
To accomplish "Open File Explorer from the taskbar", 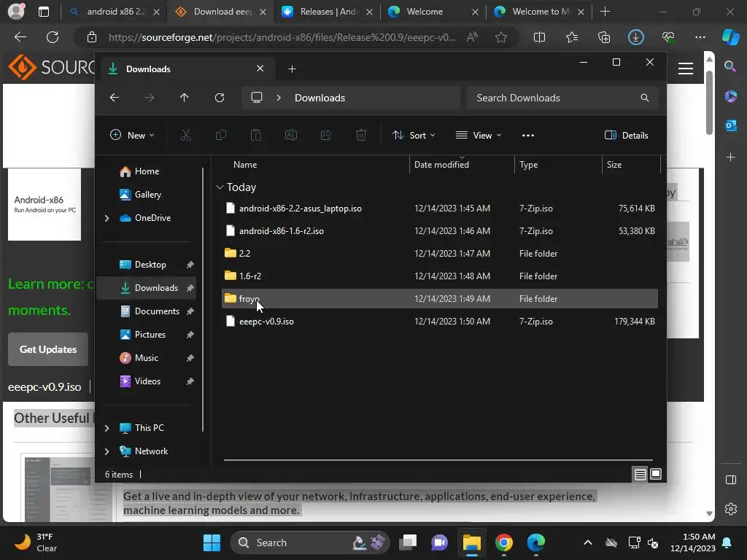I will point(472,542).
